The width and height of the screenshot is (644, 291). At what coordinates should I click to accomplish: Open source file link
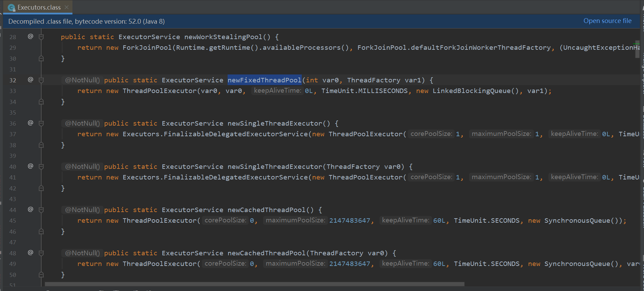(607, 21)
